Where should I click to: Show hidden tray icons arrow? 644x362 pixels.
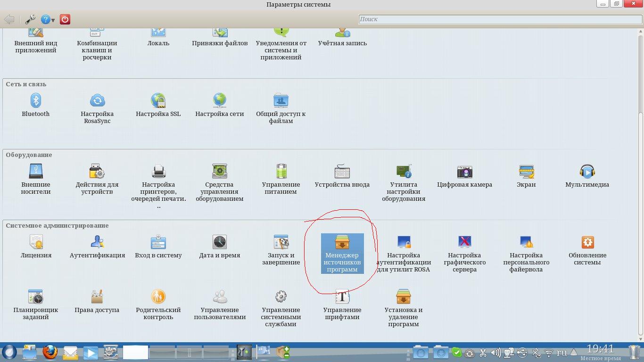574,353
